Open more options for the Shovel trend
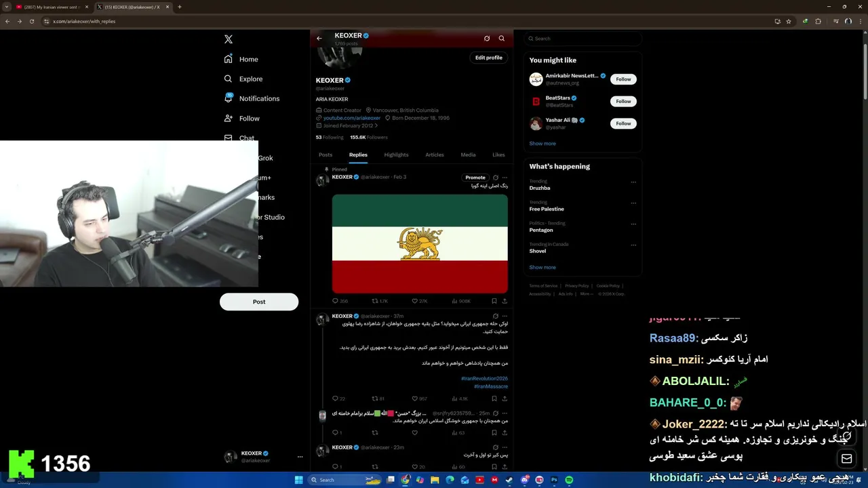Image resolution: width=868 pixels, height=488 pixels. [x=633, y=245]
